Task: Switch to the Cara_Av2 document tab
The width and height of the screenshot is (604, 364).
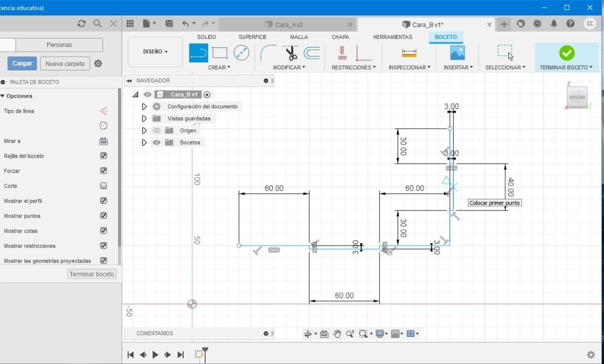Action: (x=288, y=25)
